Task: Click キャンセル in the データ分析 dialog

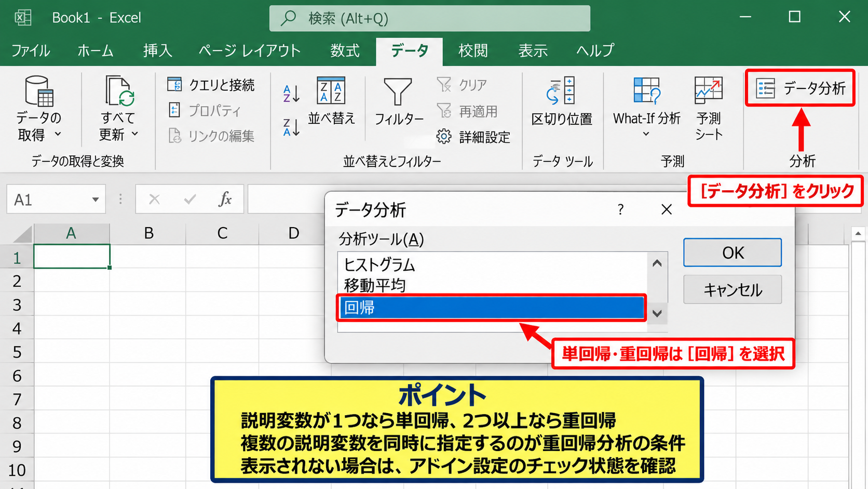Action: click(x=733, y=289)
